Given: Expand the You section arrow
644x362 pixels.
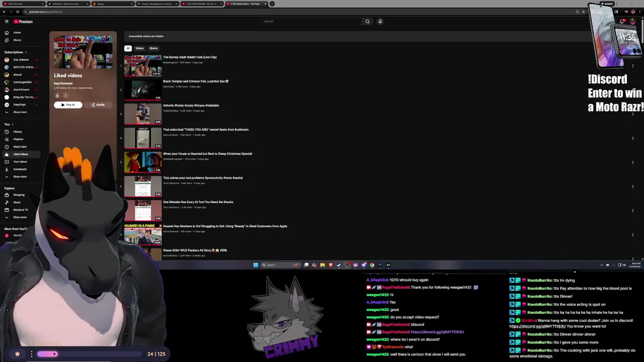Looking at the screenshot, I should [x=12, y=124].
